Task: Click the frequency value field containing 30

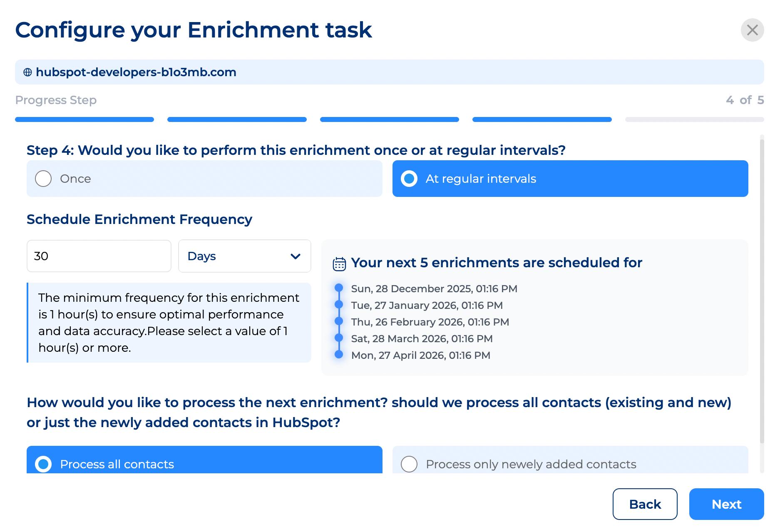Action: [x=99, y=256]
